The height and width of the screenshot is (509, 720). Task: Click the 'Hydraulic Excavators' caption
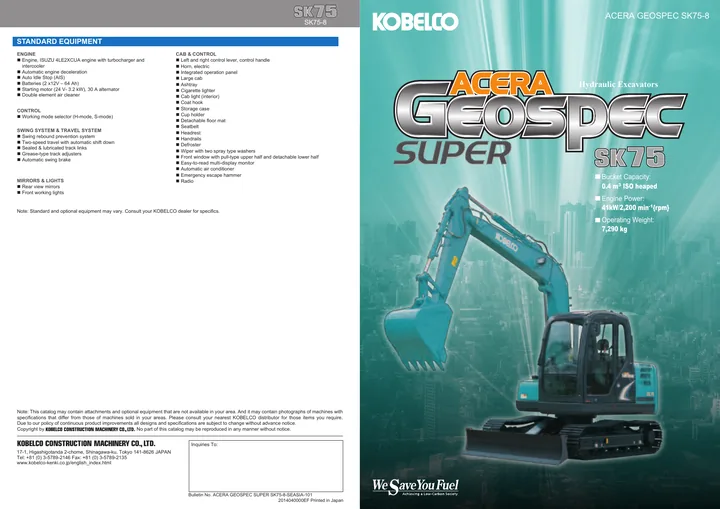click(x=618, y=85)
